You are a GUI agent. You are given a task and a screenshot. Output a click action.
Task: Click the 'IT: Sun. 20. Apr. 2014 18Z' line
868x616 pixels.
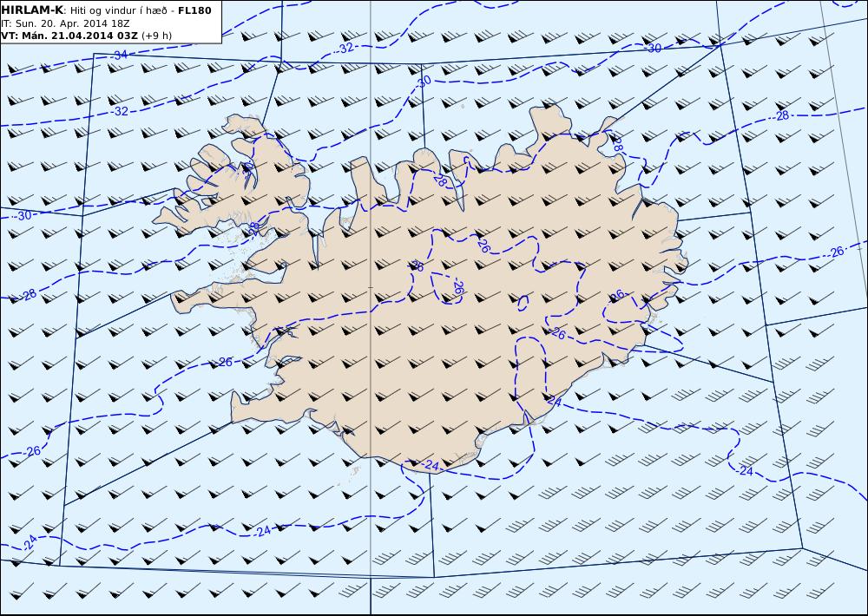pyautogui.click(x=65, y=23)
